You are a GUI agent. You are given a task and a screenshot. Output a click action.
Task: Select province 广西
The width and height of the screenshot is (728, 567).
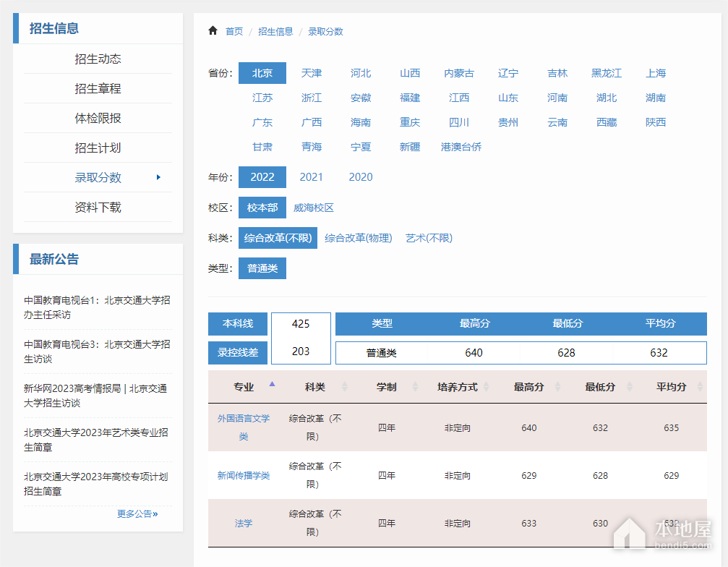(x=312, y=123)
